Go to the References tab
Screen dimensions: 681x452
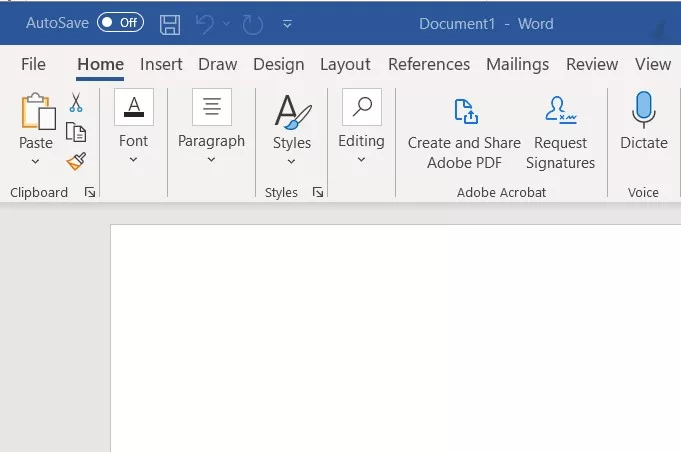tap(429, 64)
